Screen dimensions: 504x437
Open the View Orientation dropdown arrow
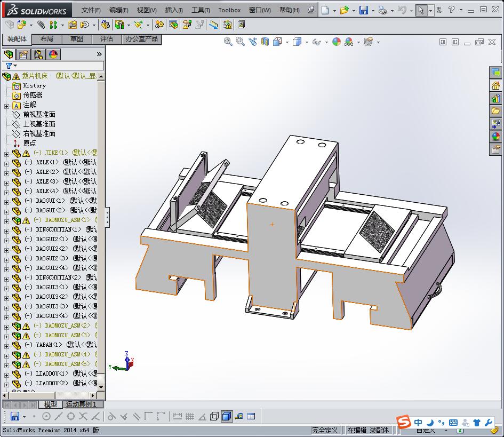(x=286, y=42)
